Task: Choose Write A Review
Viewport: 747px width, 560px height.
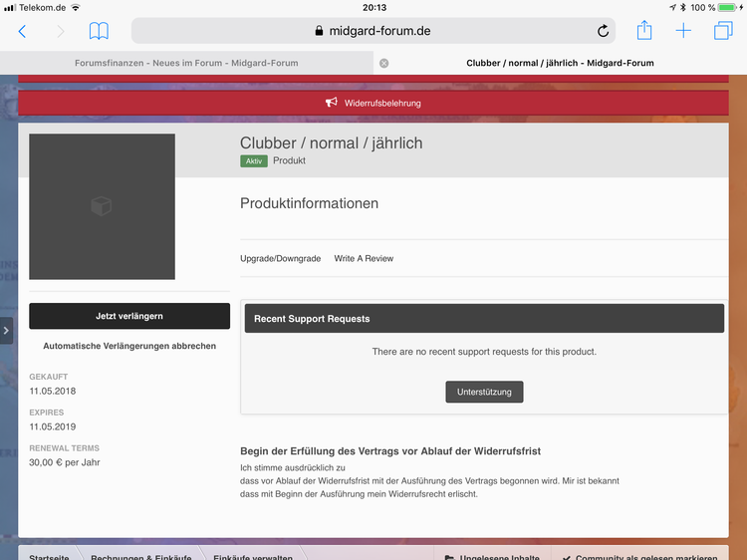Action: coord(364,258)
